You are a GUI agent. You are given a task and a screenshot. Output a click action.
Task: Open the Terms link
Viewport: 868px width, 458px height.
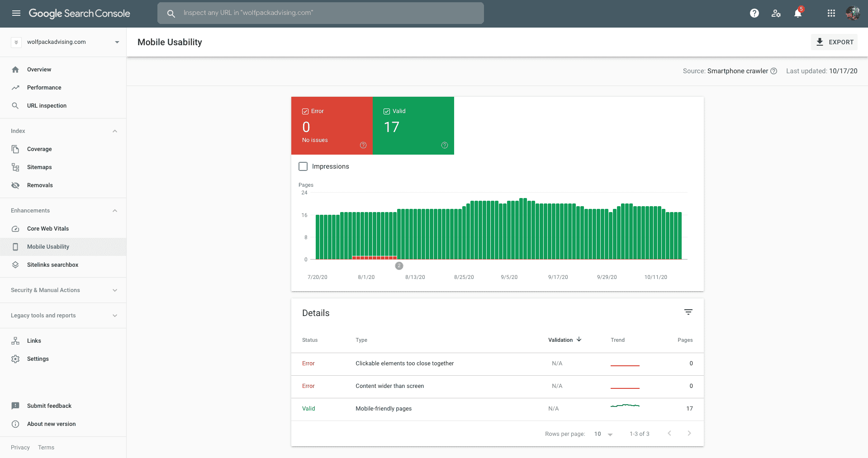[46, 448]
